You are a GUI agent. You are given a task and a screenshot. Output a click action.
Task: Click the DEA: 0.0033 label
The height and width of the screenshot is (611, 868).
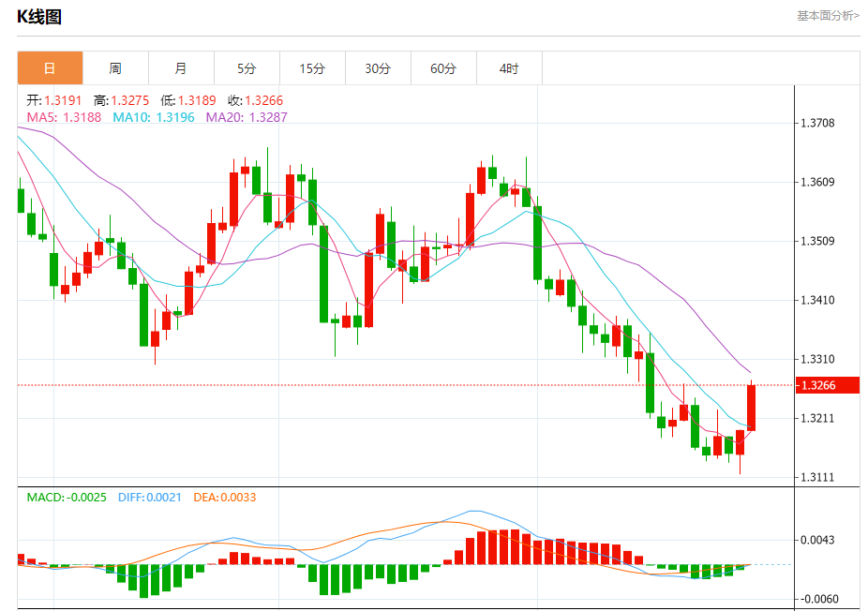(x=225, y=497)
